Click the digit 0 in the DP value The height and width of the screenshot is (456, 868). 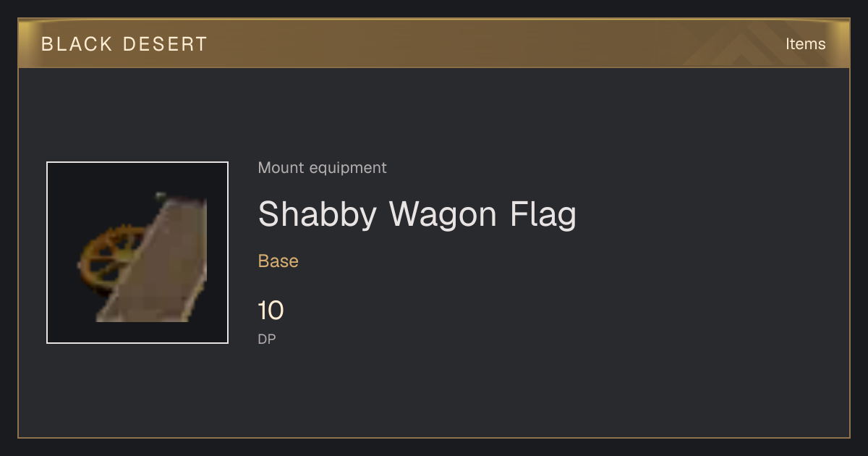click(276, 311)
